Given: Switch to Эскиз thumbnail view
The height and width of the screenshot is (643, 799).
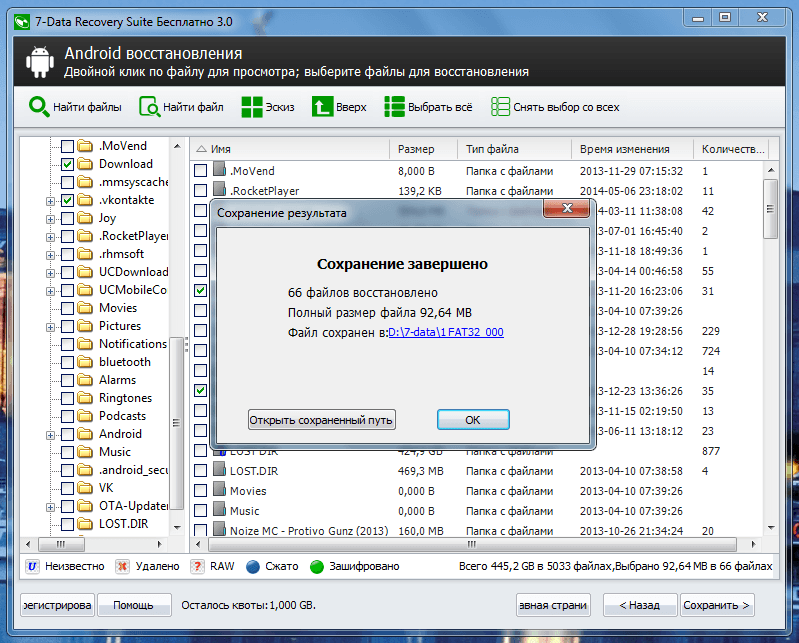Looking at the screenshot, I should click(252, 107).
